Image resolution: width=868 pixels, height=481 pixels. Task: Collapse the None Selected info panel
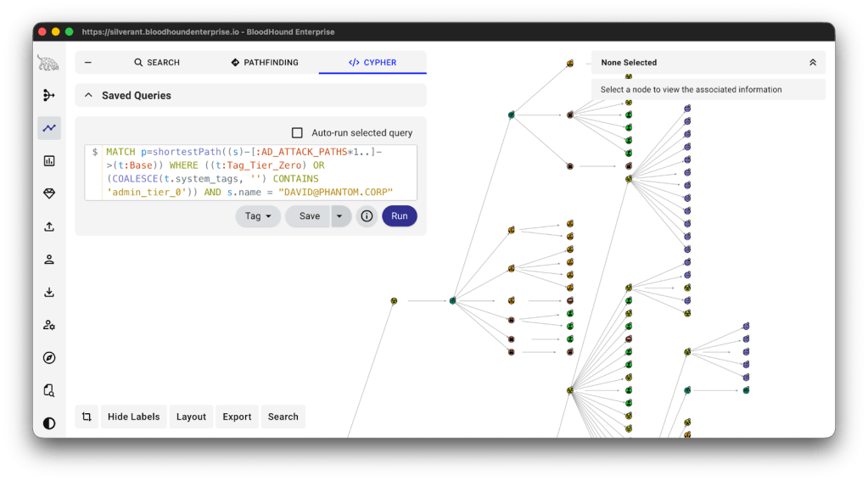[812, 63]
